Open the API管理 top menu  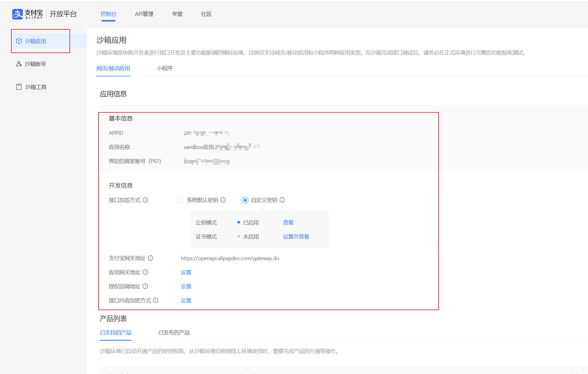144,14
